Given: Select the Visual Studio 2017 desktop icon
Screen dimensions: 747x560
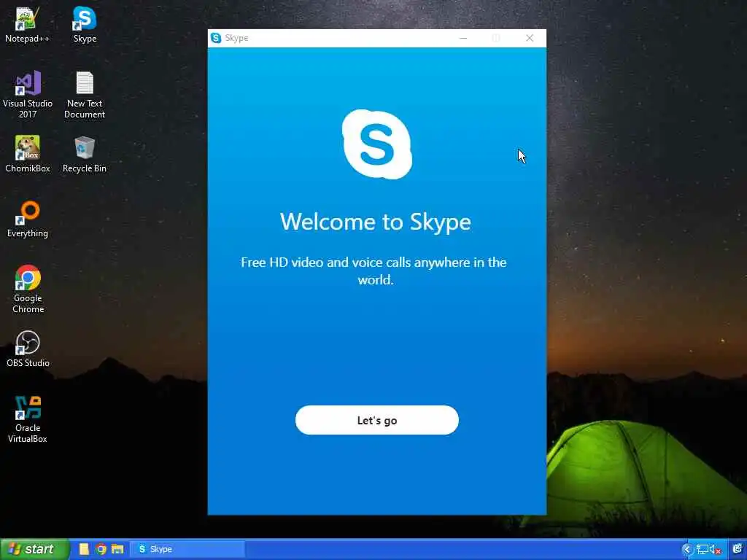Looking at the screenshot, I should [x=28, y=95].
